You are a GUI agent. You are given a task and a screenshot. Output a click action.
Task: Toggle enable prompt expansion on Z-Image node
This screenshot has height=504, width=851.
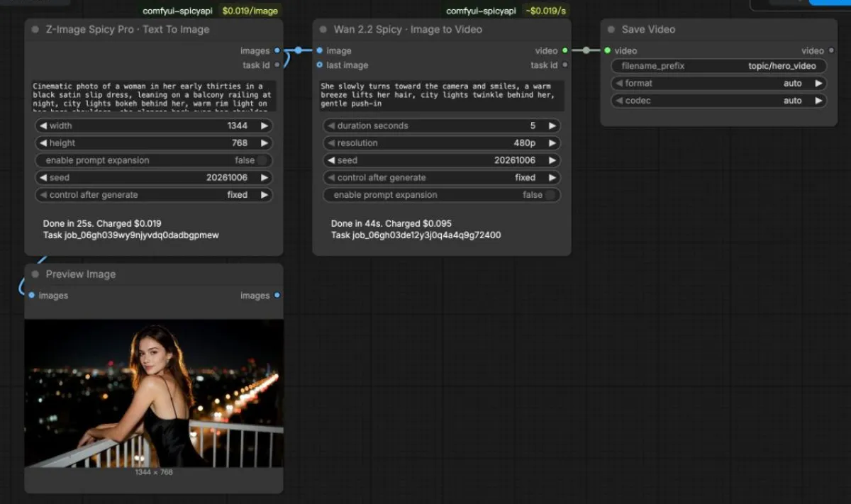pyautogui.click(x=262, y=160)
